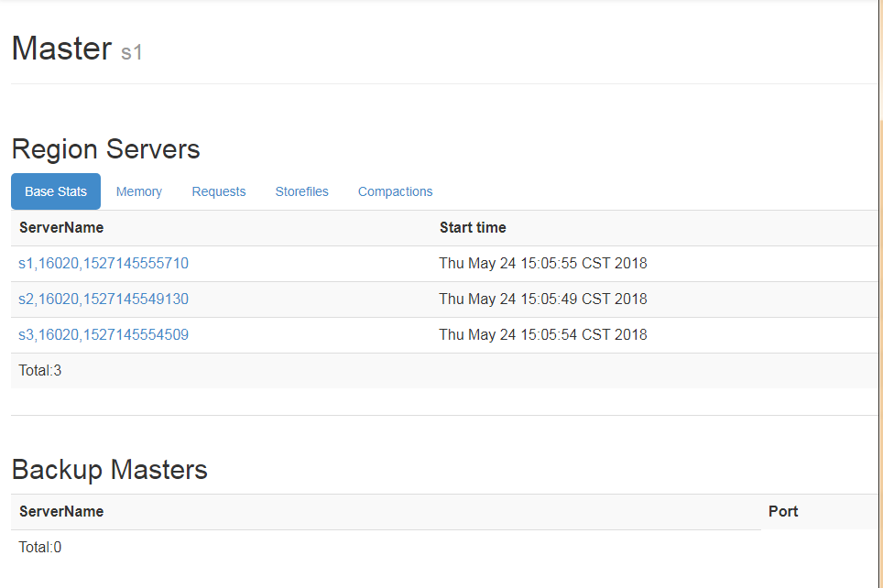The width and height of the screenshot is (883, 588).
Task: Click the Port column header
Action: click(x=783, y=511)
